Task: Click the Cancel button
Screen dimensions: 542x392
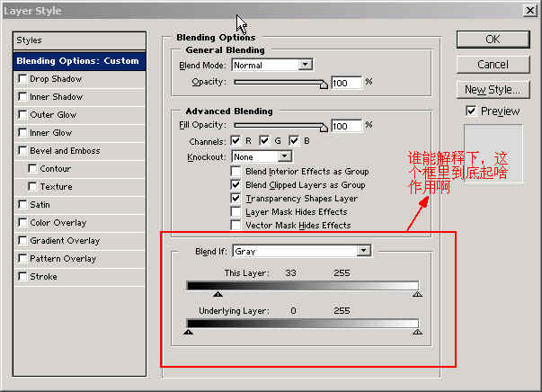Action: (493, 65)
